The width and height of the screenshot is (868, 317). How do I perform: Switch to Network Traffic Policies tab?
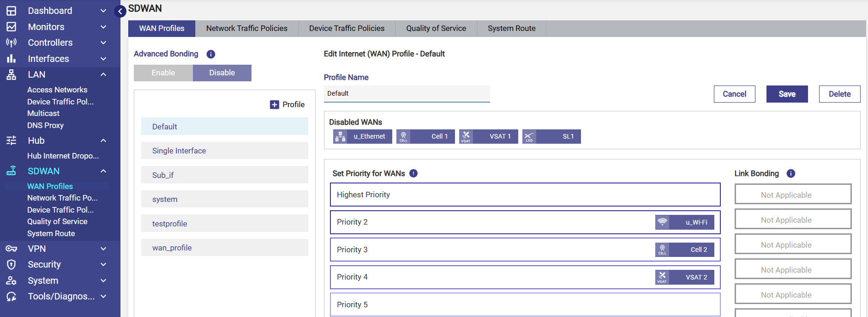click(246, 28)
